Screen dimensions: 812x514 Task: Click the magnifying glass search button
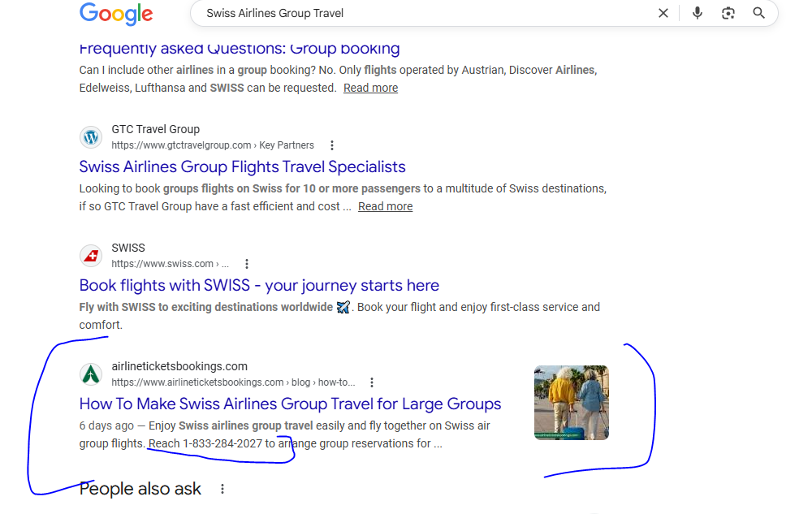(x=759, y=13)
